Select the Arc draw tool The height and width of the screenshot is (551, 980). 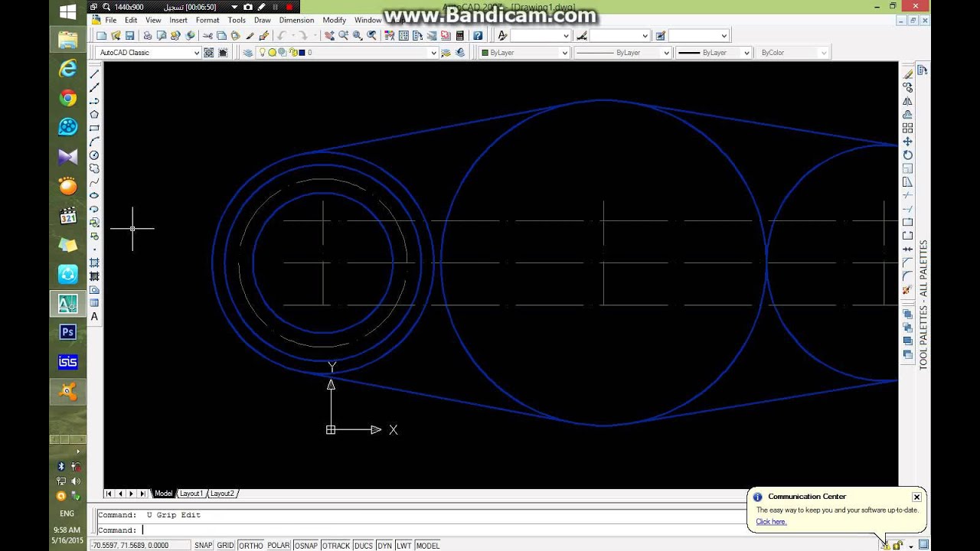pos(94,142)
